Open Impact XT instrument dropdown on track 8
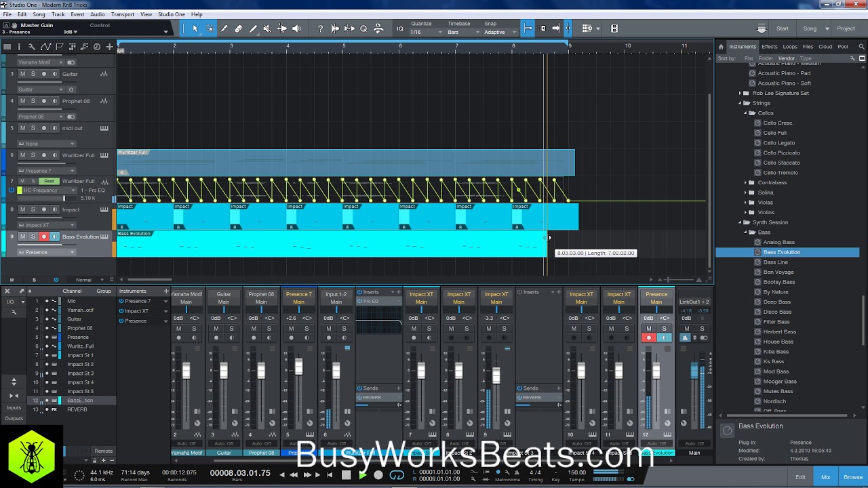This screenshot has height=488, width=868. tap(47, 225)
